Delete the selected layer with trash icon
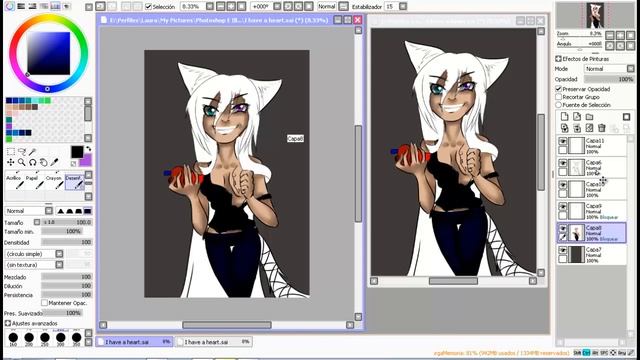The height and width of the screenshot is (360, 640). 602,128
